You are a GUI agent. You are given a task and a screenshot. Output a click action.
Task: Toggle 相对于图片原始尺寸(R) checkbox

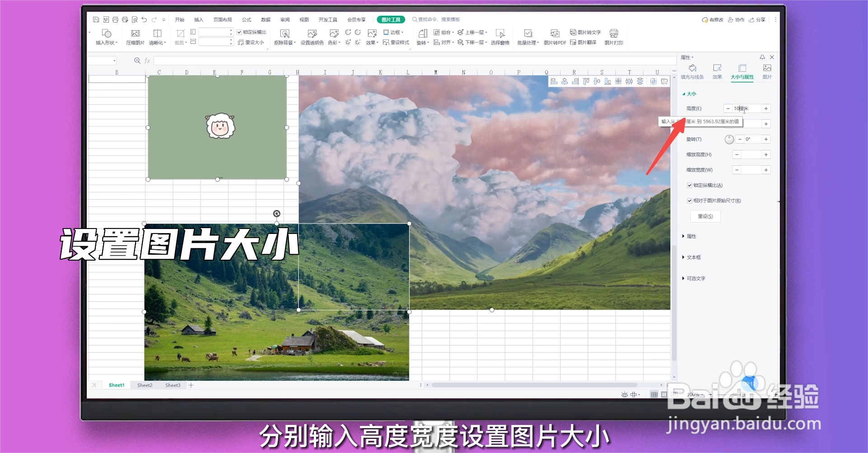[x=689, y=201]
